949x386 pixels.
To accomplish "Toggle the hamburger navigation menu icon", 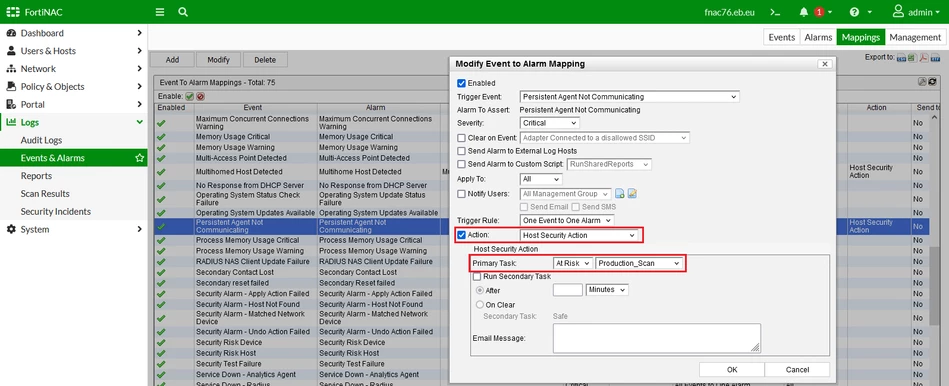I will pos(160,12).
